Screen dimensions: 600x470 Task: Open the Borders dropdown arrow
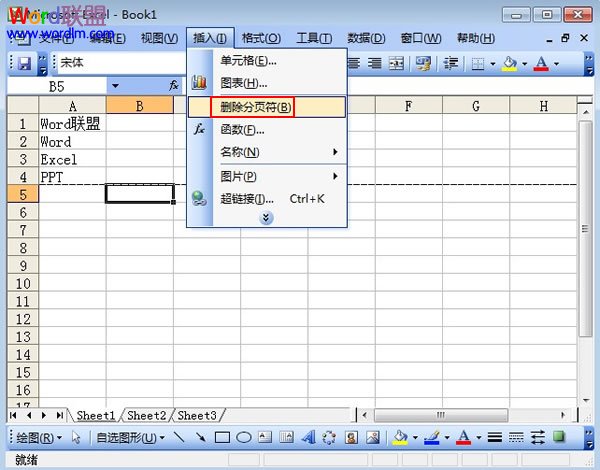coord(492,64)
